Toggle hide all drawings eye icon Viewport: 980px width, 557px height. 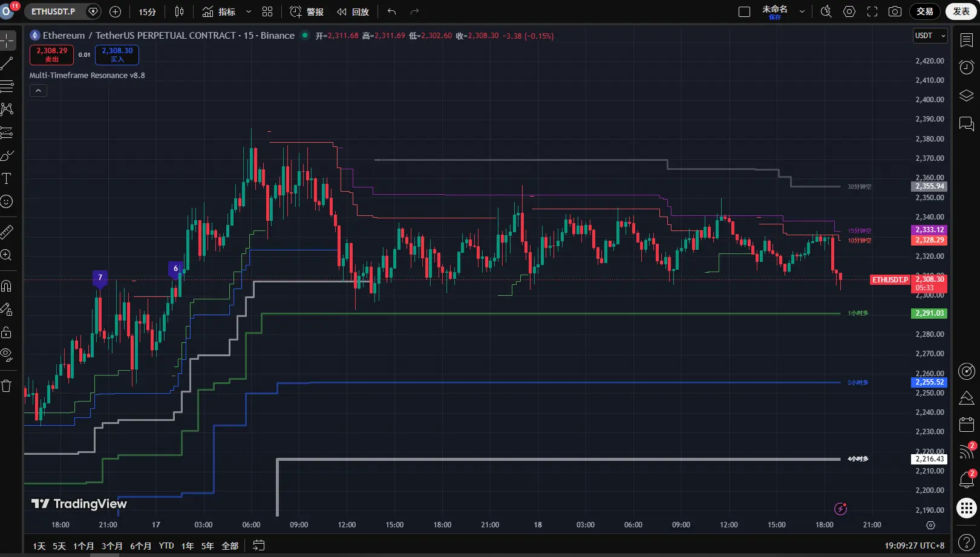pyautogui.click(x=7, y=355)
